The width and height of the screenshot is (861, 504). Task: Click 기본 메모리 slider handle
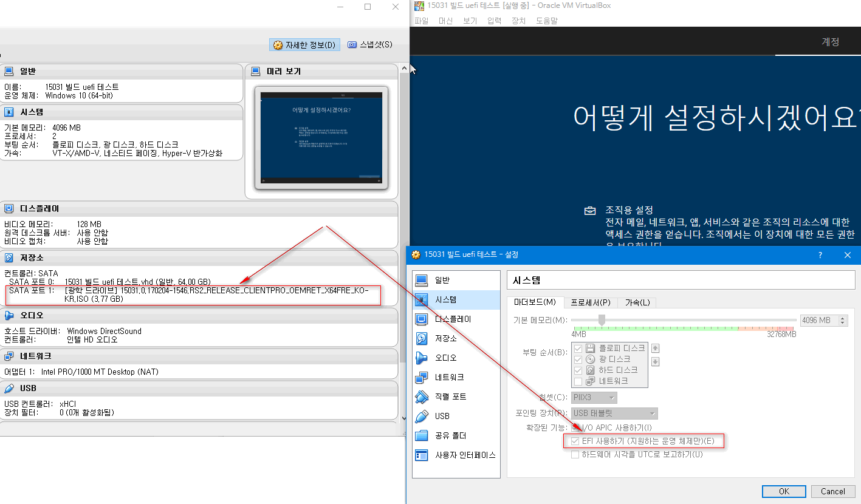point(602,319)
